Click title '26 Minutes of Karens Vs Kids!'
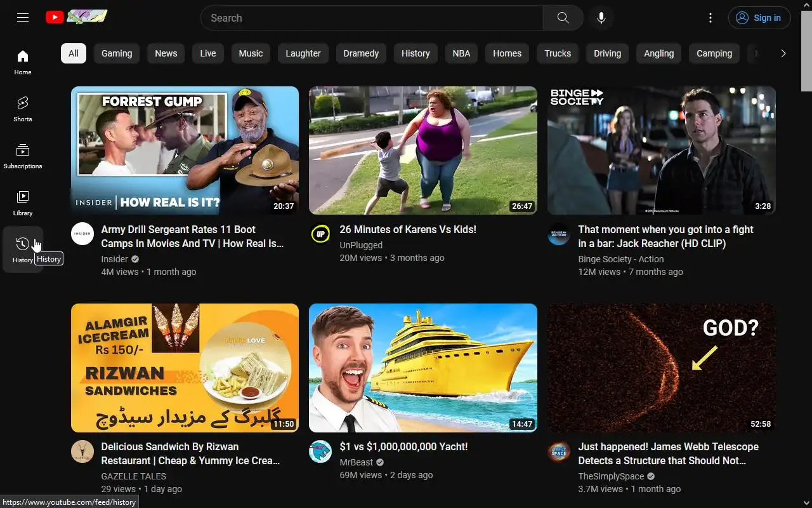 coord(408,229)
